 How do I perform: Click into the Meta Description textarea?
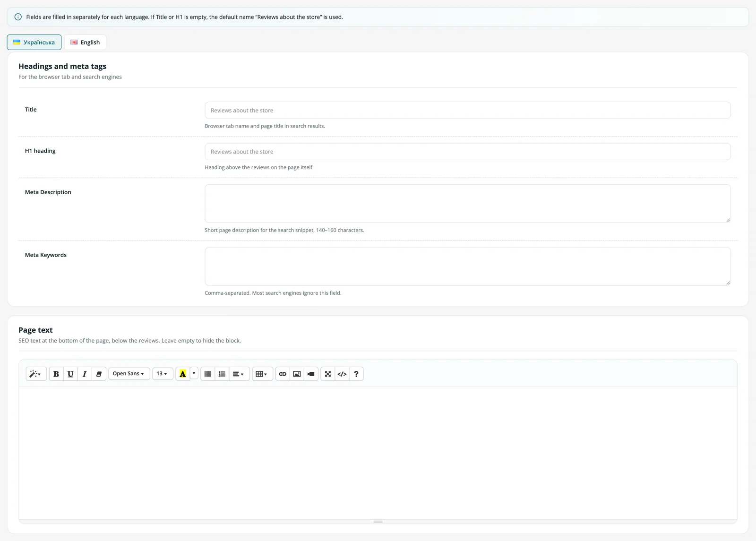468,204
